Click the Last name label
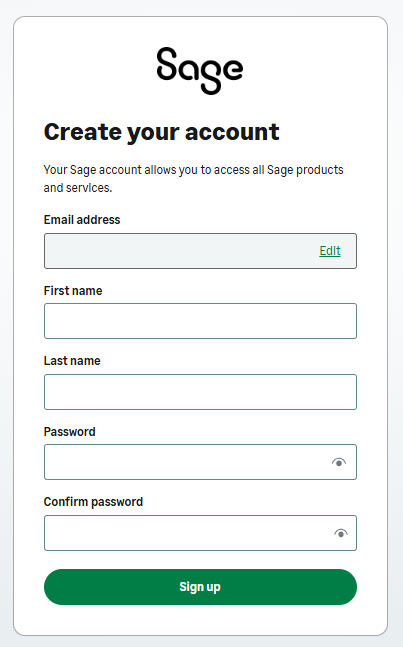This screenshot has height=647, width=403. click(72, 361)
